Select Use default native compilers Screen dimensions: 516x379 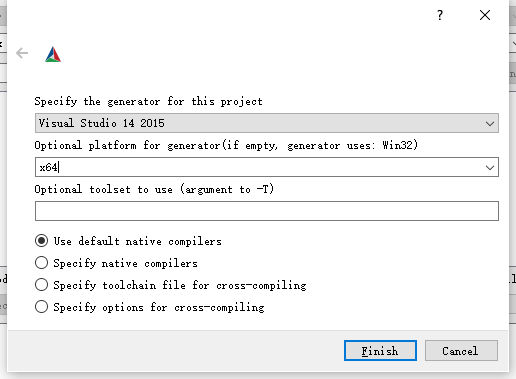coord(41,241)
